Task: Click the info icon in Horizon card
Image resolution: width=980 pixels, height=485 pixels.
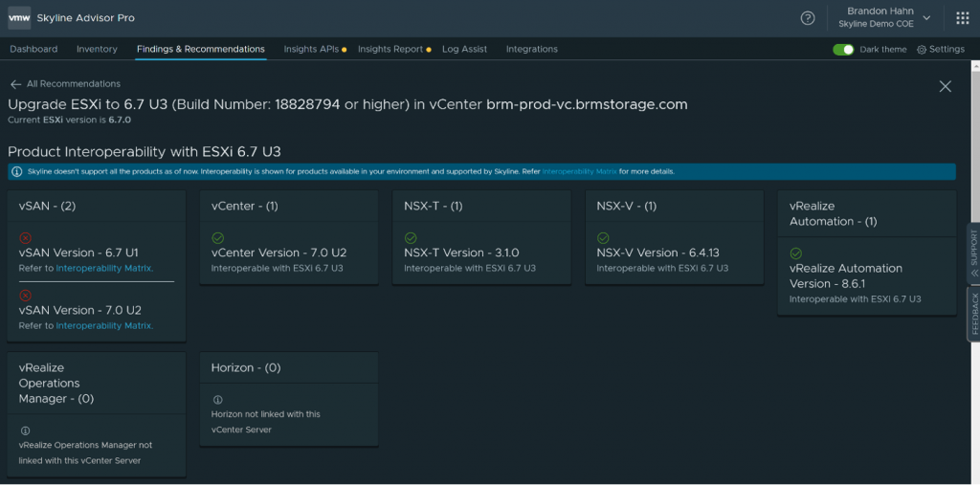Action: [x=217, y=400]
